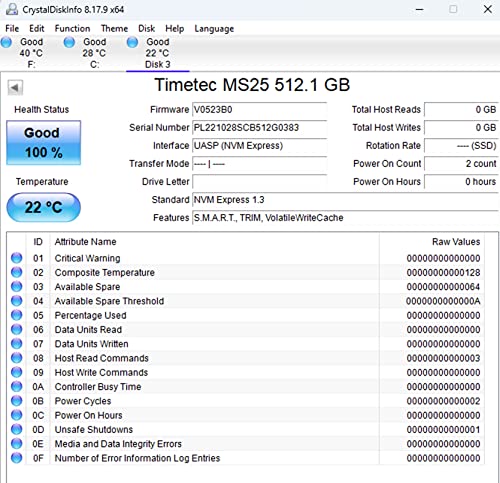Click the status dot beside Media and Data Integrity Errors
Viewport: 500px width, 483px height.
coord(16,444)
